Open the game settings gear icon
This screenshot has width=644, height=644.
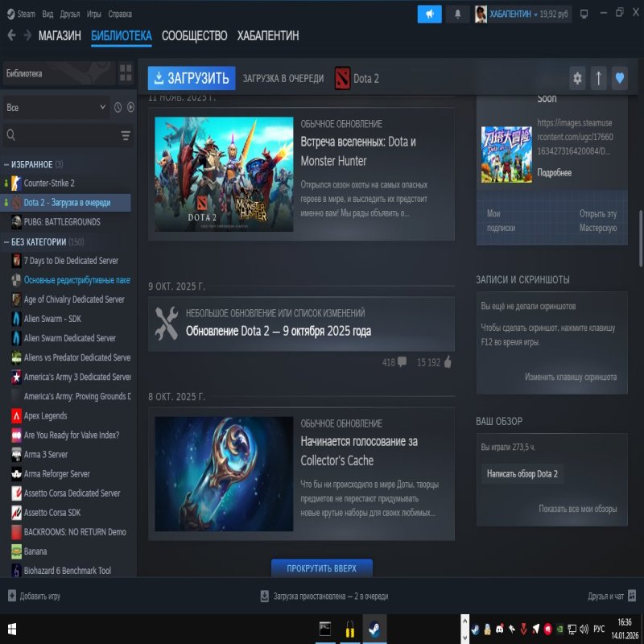pyautogui.click(x=577, y=78)
